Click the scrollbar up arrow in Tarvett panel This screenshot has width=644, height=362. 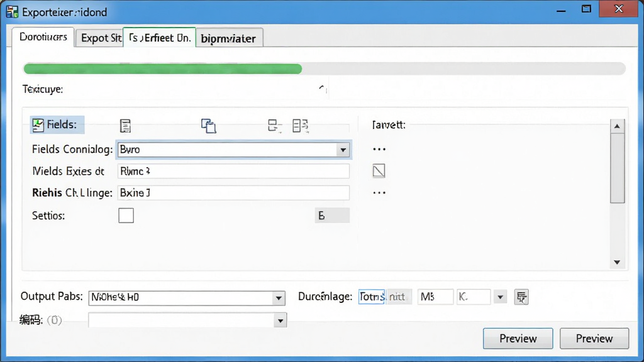click(617, 126)
